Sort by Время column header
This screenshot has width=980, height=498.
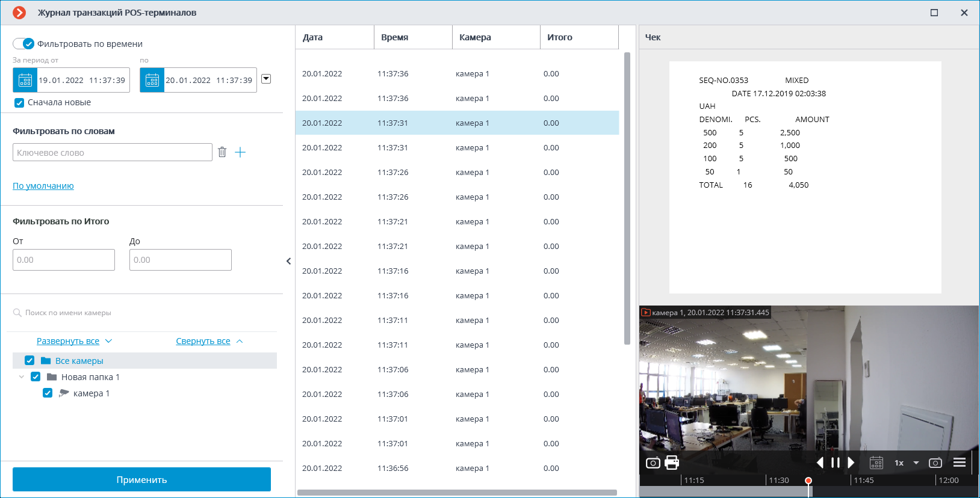[x=413, y=37]
